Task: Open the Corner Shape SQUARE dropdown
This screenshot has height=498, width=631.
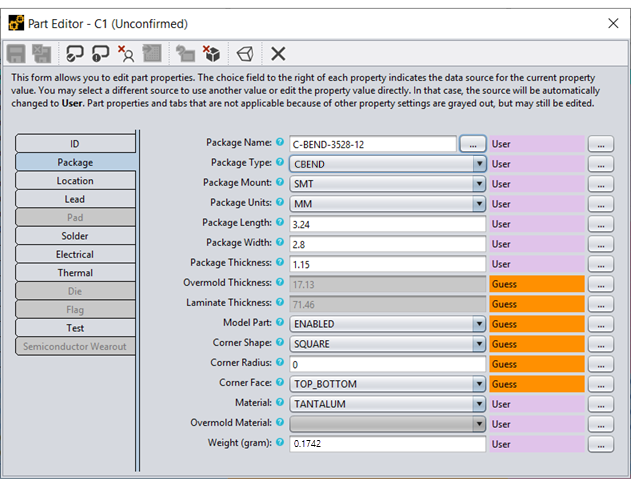Action: [x=388, y=344]
